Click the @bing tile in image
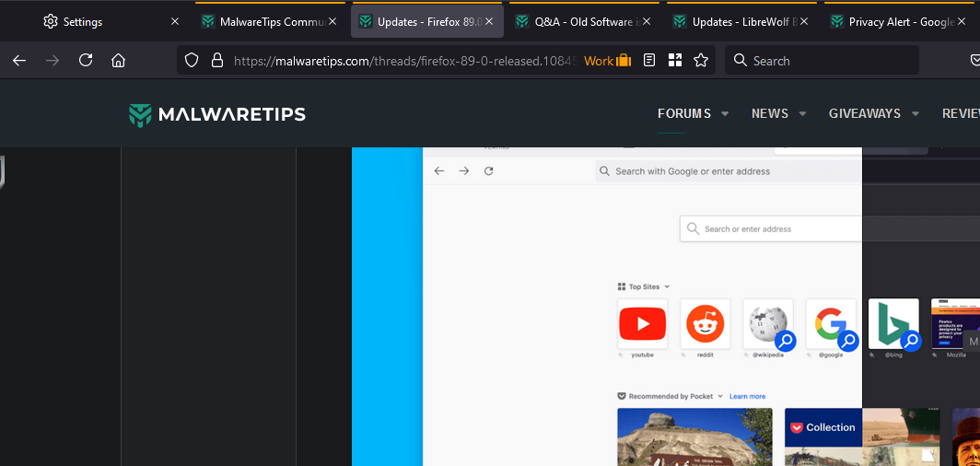 point(893,324)
